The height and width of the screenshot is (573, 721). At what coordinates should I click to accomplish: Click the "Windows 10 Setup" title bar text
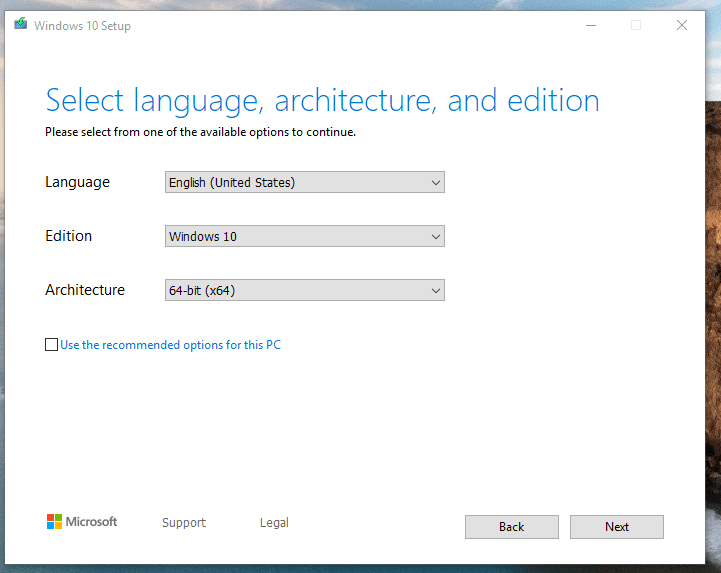[x=82, y=26]
